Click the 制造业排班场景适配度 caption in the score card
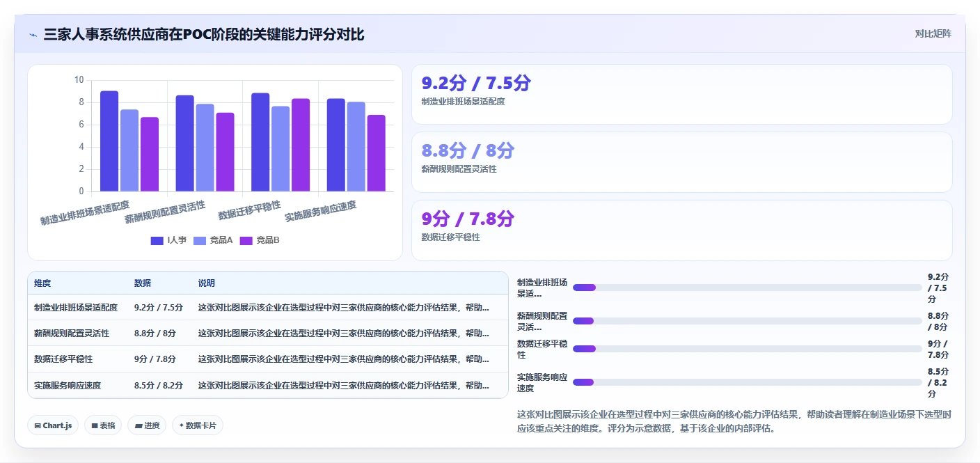Screen dimensions: 980x463 (x=463, y=102)
